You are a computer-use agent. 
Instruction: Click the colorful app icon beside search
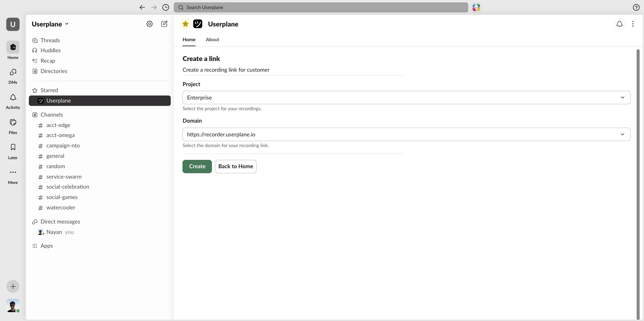[476, 7]
